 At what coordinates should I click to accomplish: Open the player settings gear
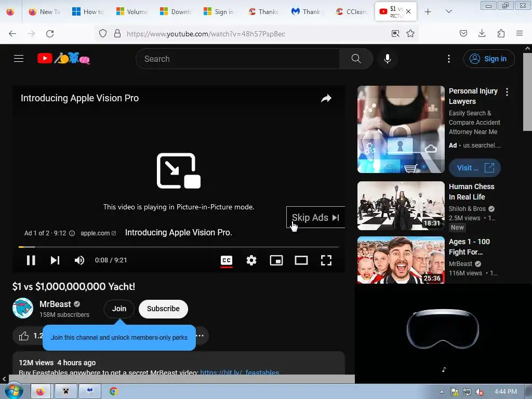tap(251, 260)
